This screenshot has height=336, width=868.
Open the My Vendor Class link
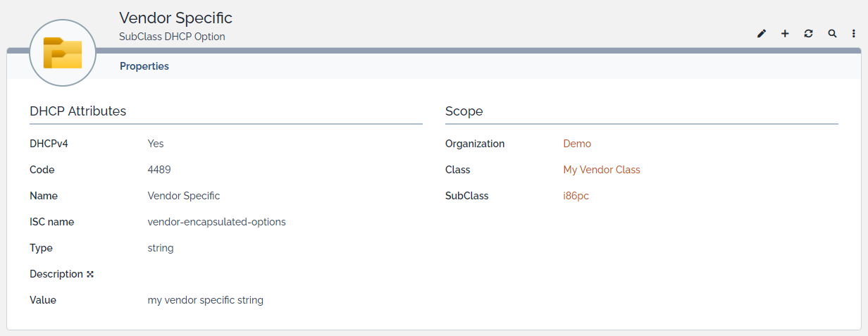click(x=602, y=170)
